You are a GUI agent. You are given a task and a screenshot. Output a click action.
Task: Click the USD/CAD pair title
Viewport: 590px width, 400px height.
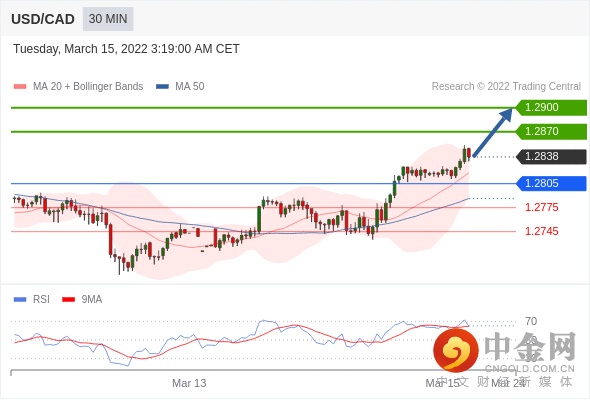[x=43, y=19]
